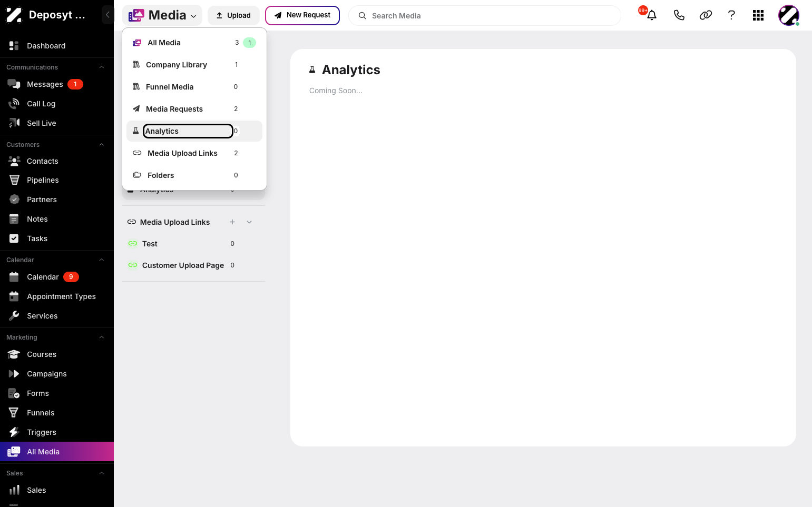Collapse the Sales section
Screen dimensions: 812x507
[x=102, y=473]
